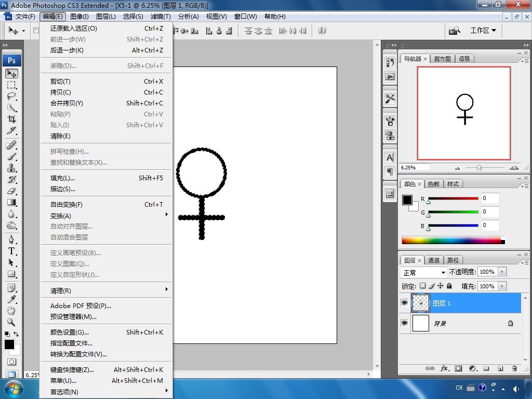Toggle lock transparent pixels
Viewport: 532px width, 399px height.
(x=423, y=286)
